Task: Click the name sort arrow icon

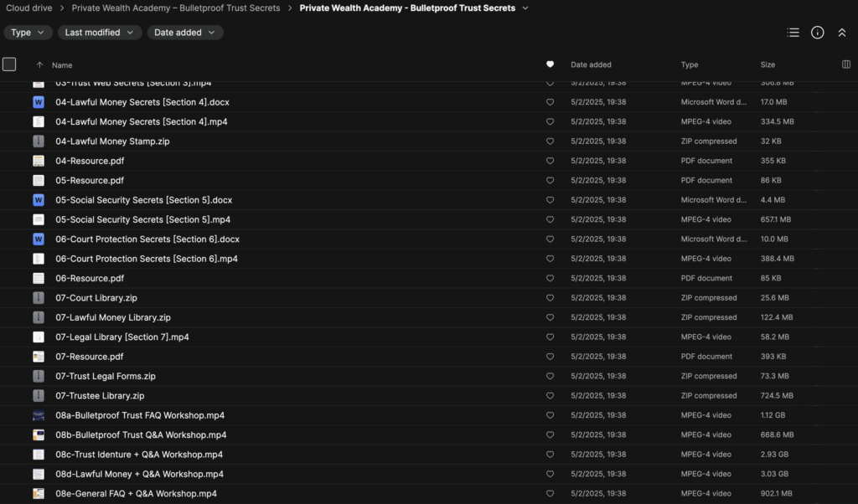Action: click(x=39, y=65)
